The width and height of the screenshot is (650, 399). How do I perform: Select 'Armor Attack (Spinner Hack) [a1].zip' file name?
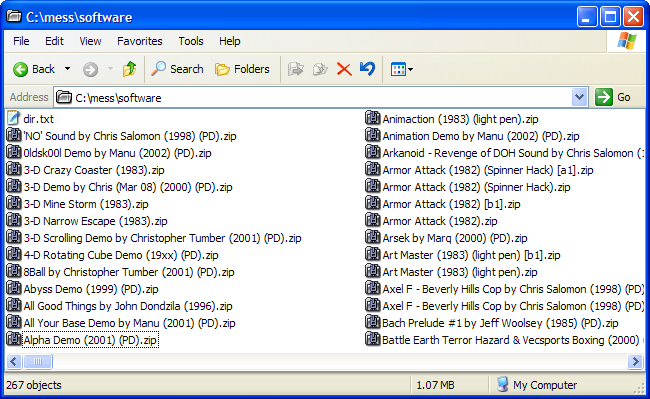point(488,170)
